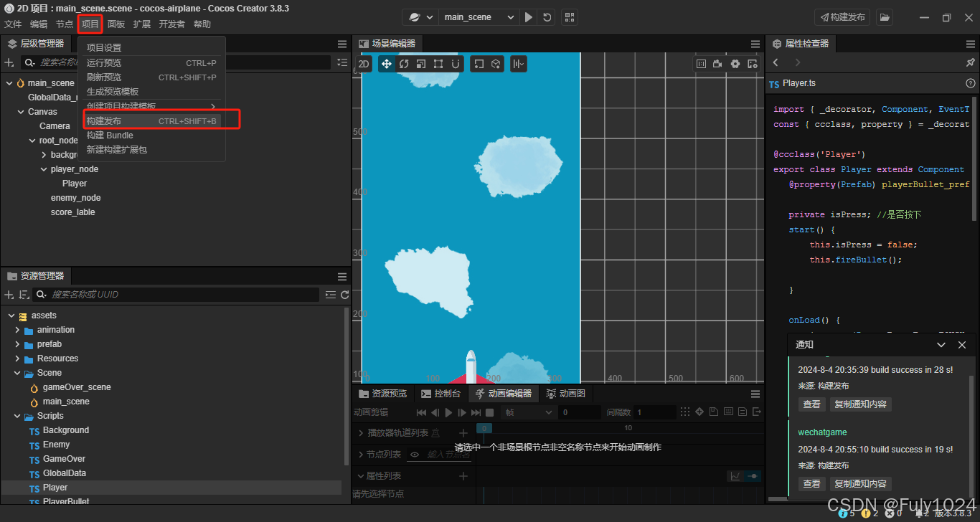Open the frame unit dropdown in the animation editor
Screen dimensions: 980x522
point(529,412)
